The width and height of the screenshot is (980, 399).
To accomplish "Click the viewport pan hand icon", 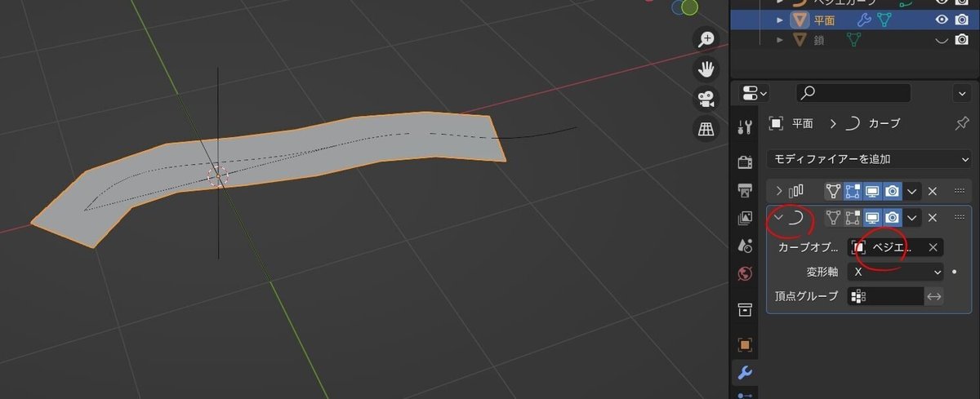I will pyautogui.click(x=706, y=69).
